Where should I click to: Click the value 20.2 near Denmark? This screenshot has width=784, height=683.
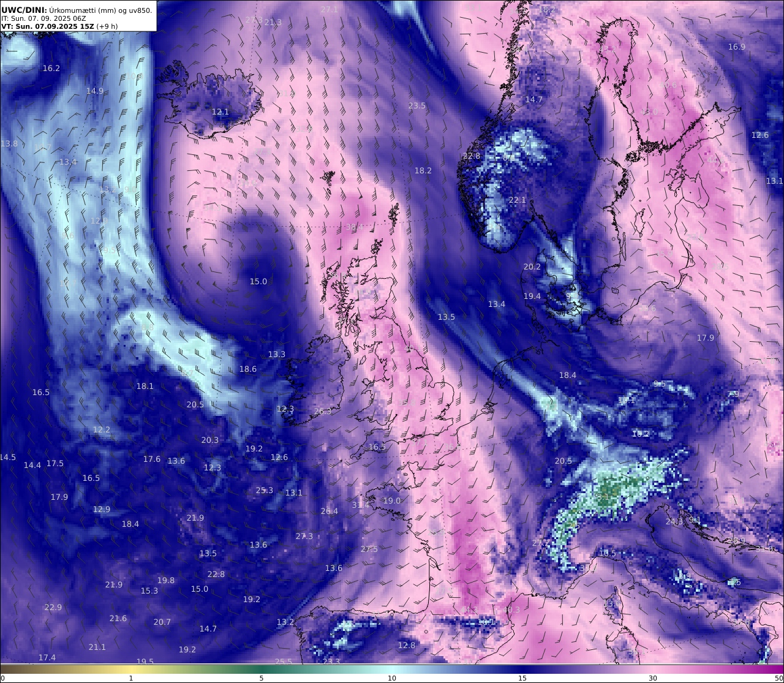(x=532, y=266)
